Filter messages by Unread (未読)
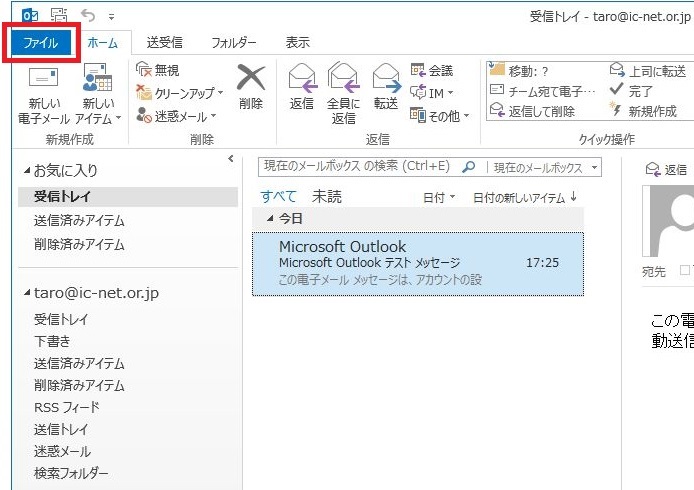Image resolution: width=694 pixels, height=490 pixels. tap(326, 196)
